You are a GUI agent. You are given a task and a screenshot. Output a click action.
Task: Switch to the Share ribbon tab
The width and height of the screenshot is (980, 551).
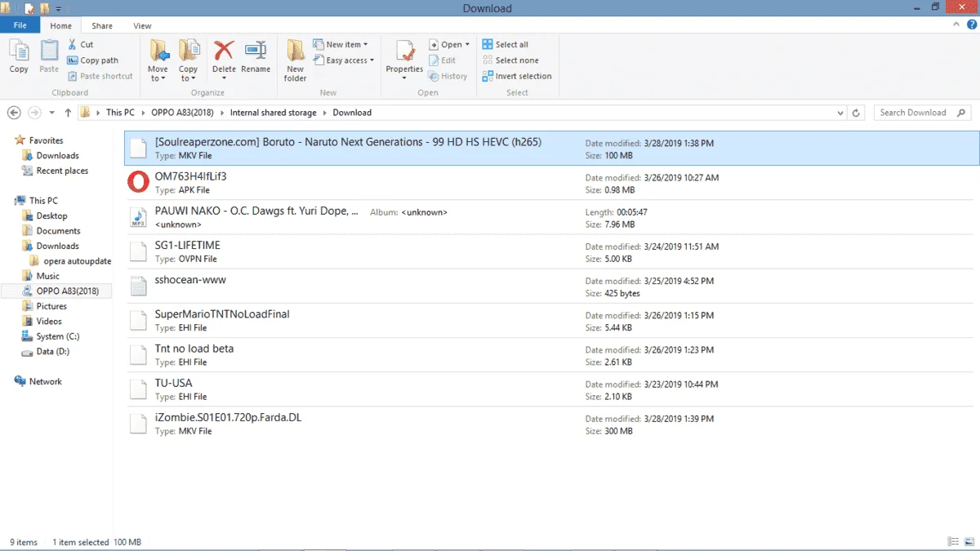102,26
